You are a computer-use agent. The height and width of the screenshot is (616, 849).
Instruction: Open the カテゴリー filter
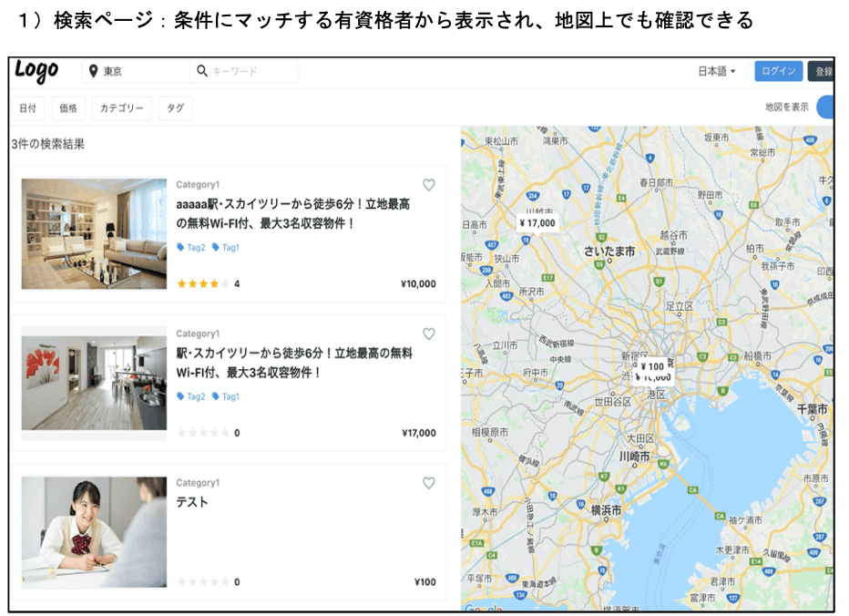[x=122, y=108]
